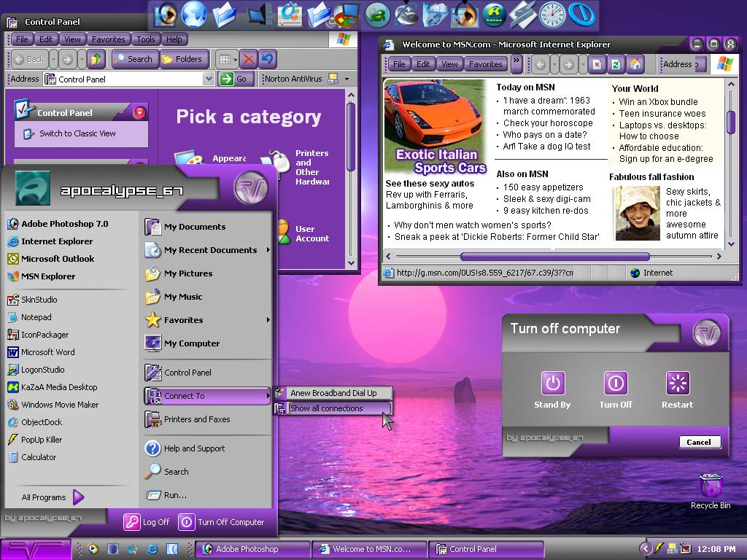The height and width of the screenshot is (560, 747).
Task: Click the User Accounts category in Control Panel
Action: [x=302, y=234]
